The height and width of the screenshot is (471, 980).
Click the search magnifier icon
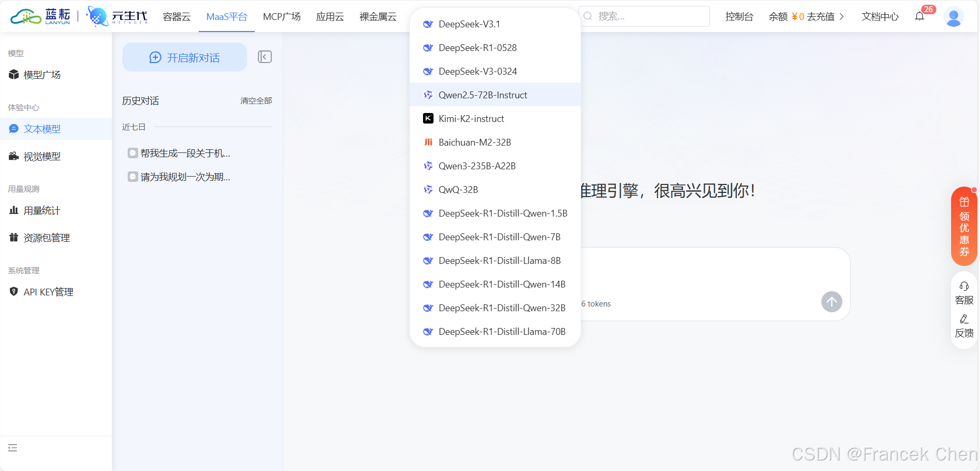click(x=588, y=16)
